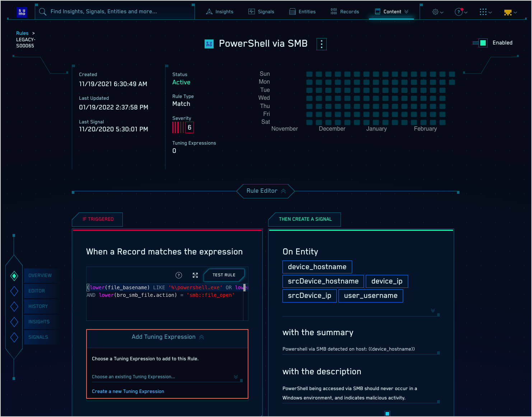Viewport: 532px width, 417px height.
Task: Click Create a new Tuning Expression link
Action: click(x=128, y=392)
